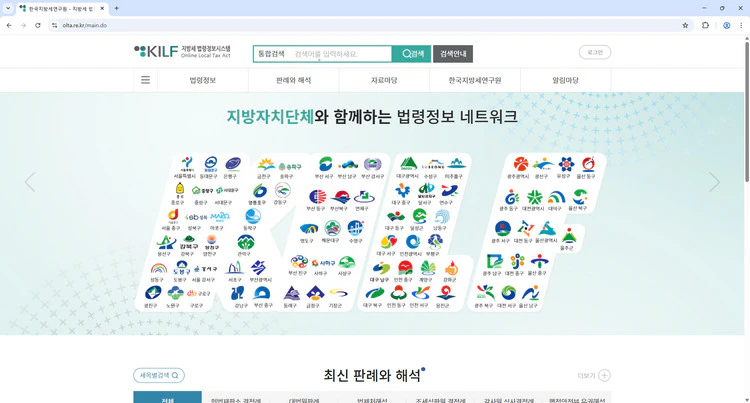750x403 pixels.
Task: Click the 종로구 yellow bell emblem
Action: point(179,190)
